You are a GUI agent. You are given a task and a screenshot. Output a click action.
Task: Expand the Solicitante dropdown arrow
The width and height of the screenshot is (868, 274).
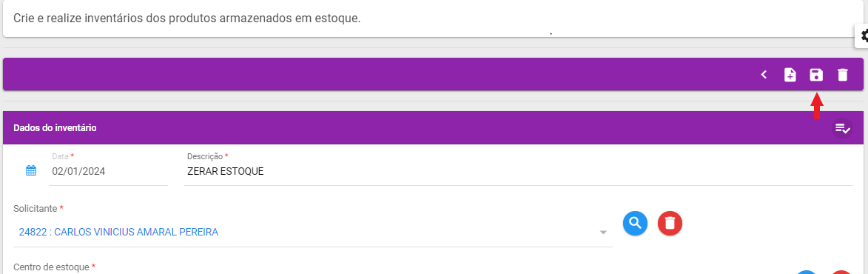[x=603, y=233]
